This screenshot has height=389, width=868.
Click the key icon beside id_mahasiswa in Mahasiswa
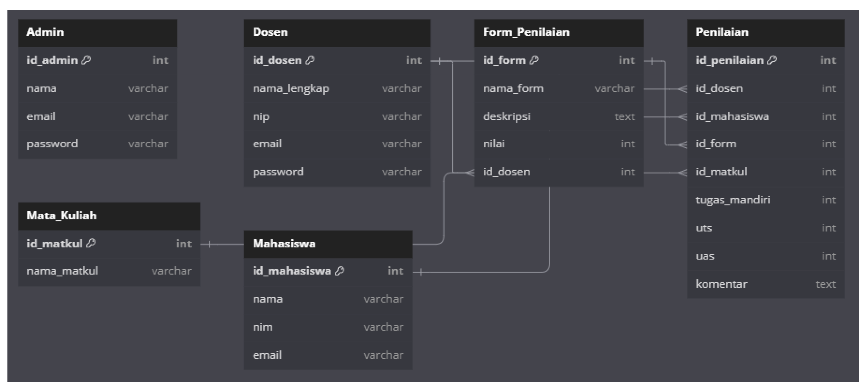[340, 271]
